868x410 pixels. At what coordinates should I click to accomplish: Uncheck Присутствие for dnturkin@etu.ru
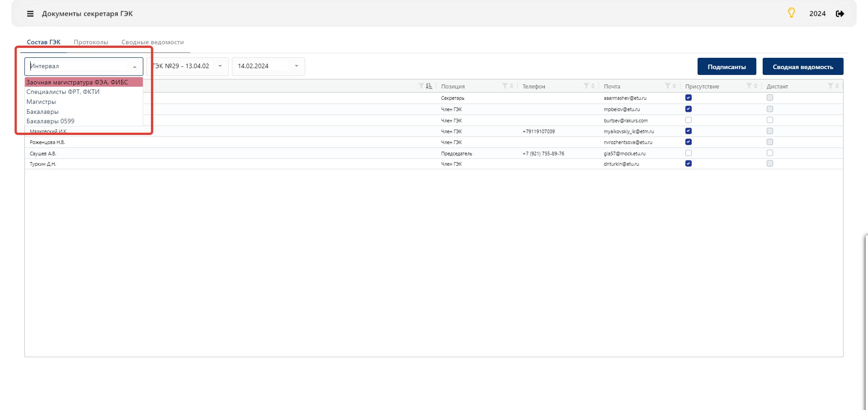(689, 163)
